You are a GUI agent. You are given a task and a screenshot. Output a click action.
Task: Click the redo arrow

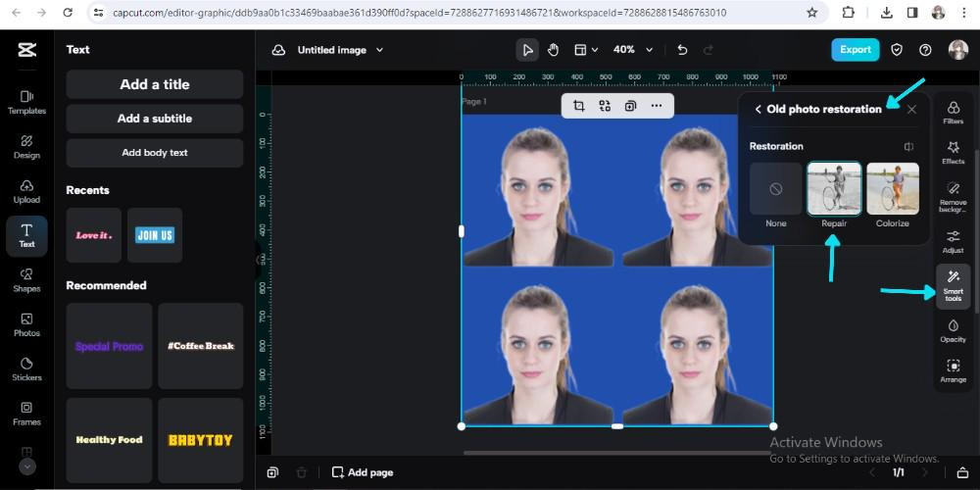(709, 50)
